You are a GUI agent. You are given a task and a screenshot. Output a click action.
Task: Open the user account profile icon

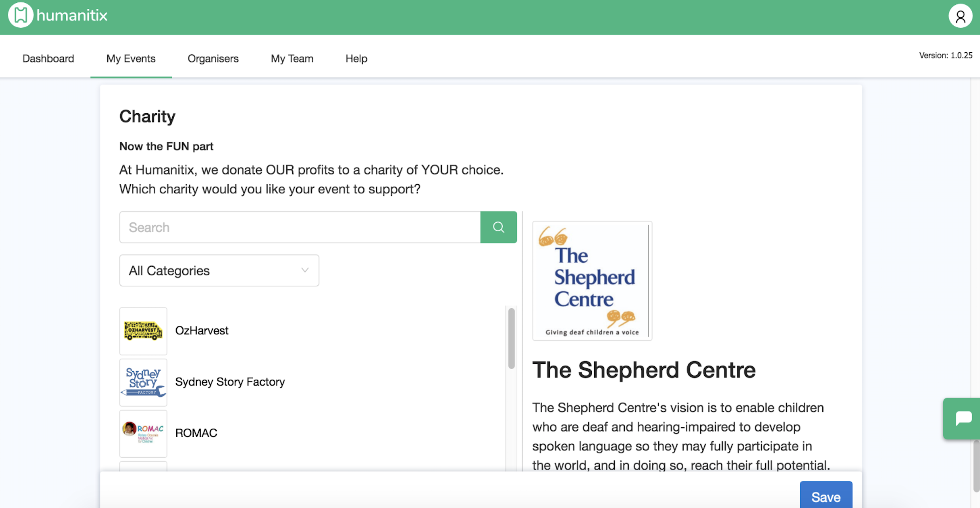960,16
